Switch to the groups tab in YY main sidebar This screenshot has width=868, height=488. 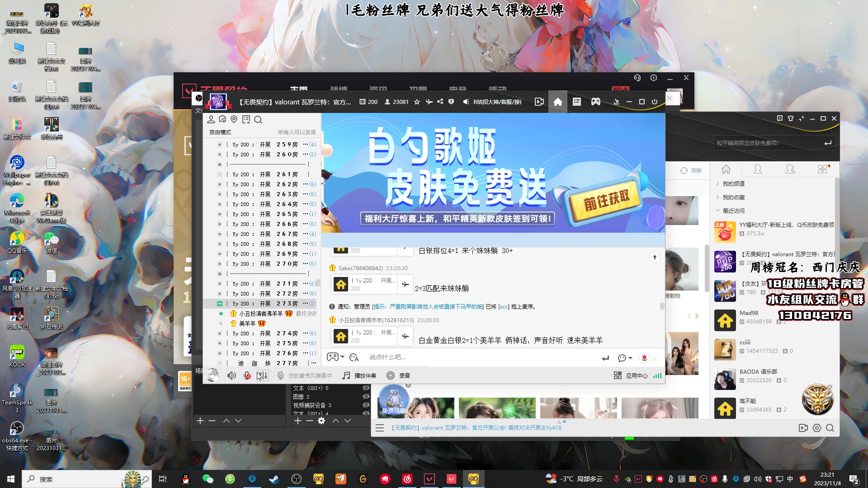[790, 169]
